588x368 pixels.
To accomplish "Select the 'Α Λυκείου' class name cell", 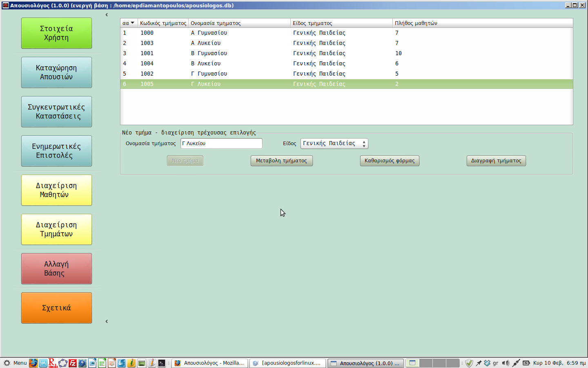I will coord(206,43).
